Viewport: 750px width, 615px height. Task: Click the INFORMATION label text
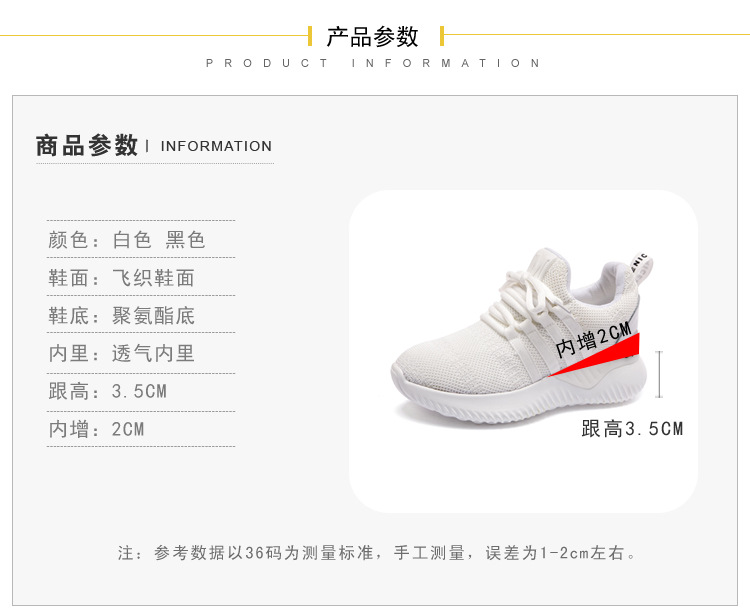click(216, 146)
